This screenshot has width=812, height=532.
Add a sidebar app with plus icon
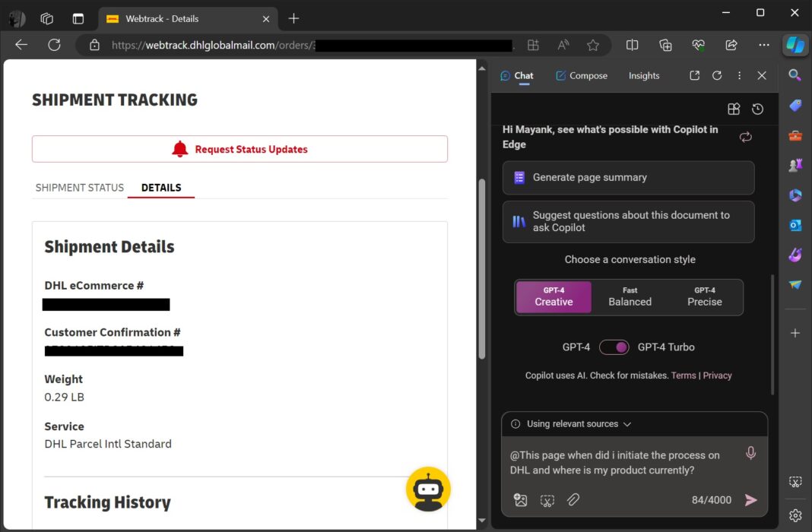tap(795, 334)
